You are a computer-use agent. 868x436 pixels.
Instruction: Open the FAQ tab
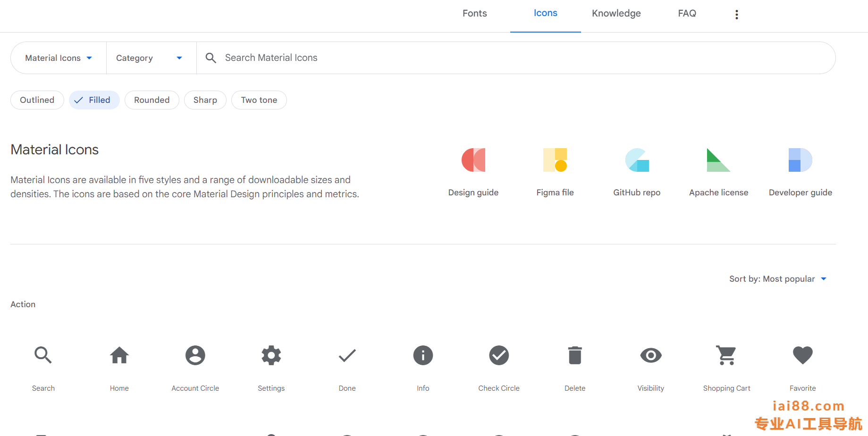687,13
